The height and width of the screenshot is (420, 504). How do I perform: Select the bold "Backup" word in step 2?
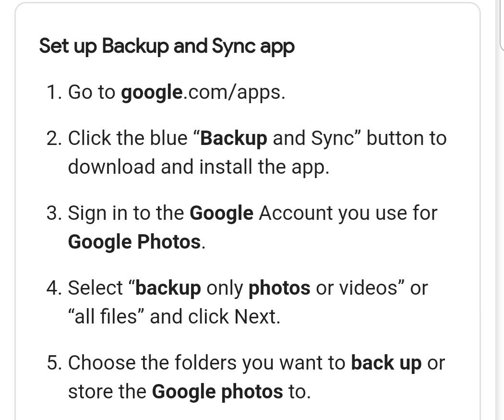click(x=233, y=139)
